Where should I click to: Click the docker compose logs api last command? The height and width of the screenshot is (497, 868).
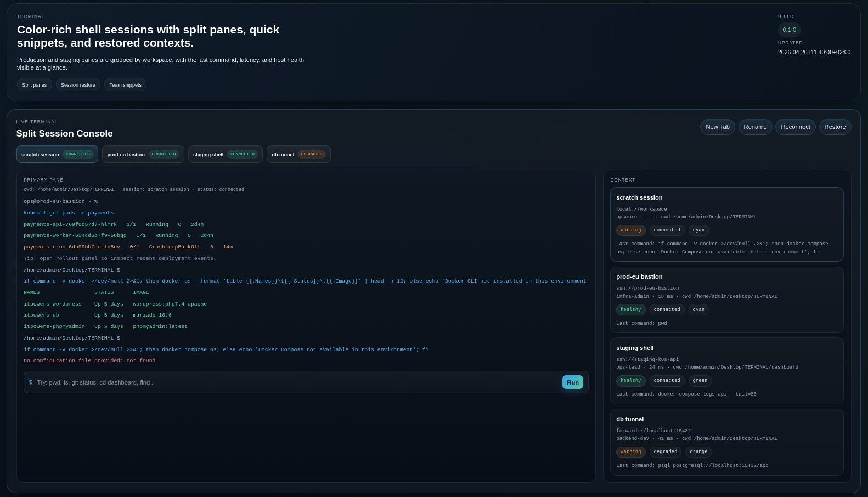(686, 394)
